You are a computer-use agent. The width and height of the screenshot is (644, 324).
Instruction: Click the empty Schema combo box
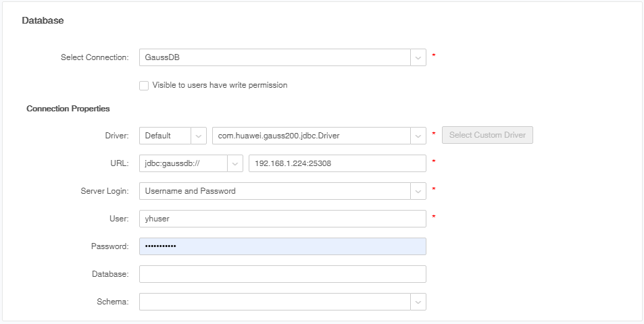274,302
